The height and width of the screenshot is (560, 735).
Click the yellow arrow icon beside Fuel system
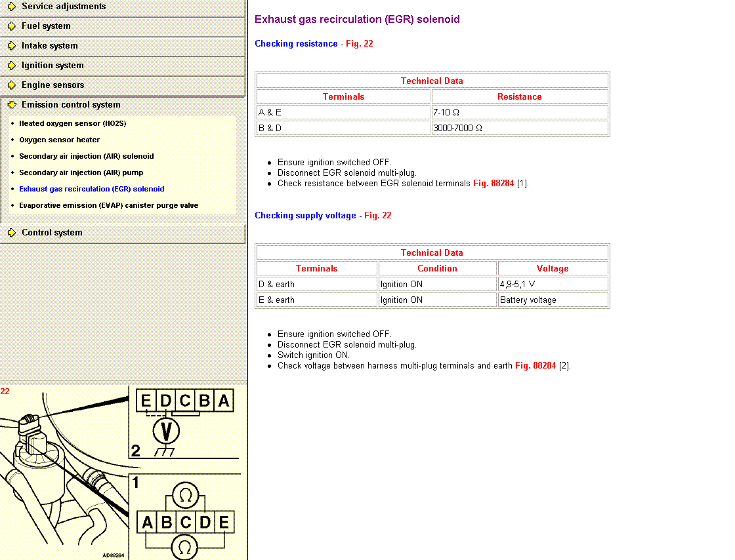pyautogui.click(x=12, y=26)
